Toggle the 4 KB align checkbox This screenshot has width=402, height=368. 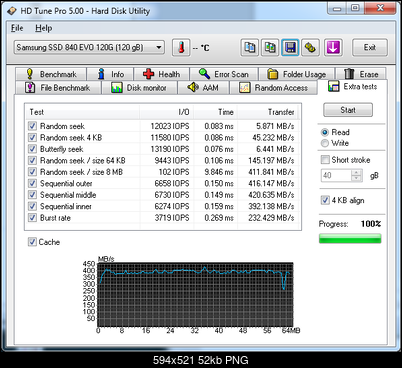(x=325, y=200)
